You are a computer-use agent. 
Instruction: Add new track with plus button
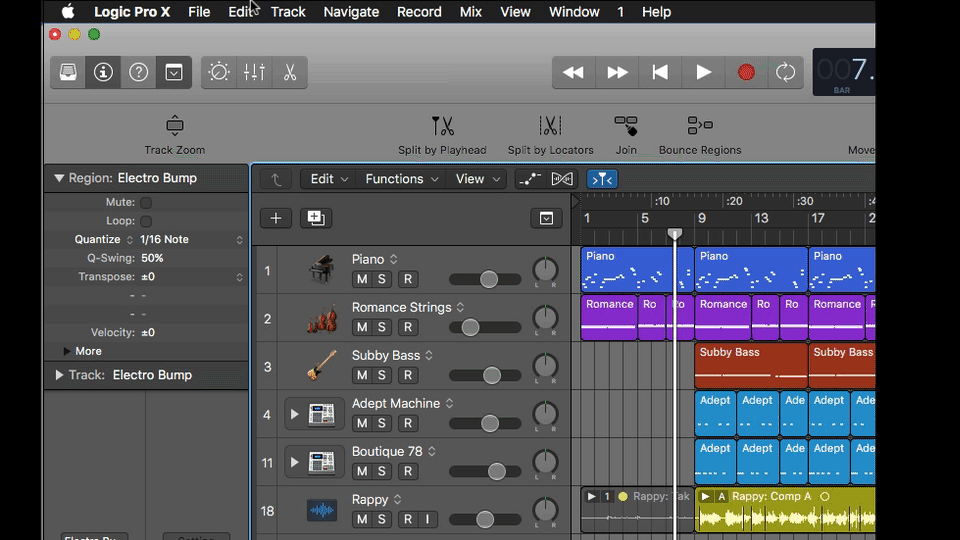(276, 218)
